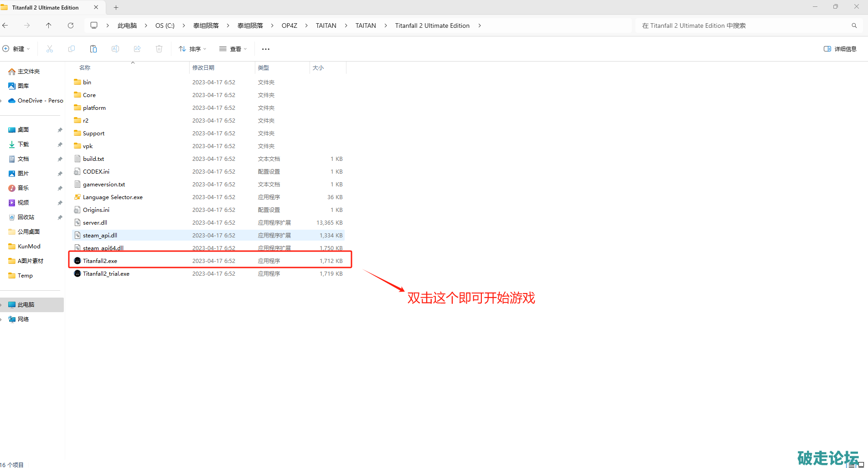Open the vpk folder
The height and width of the screenshot is (468, 868).
click(x=88, y=146)
